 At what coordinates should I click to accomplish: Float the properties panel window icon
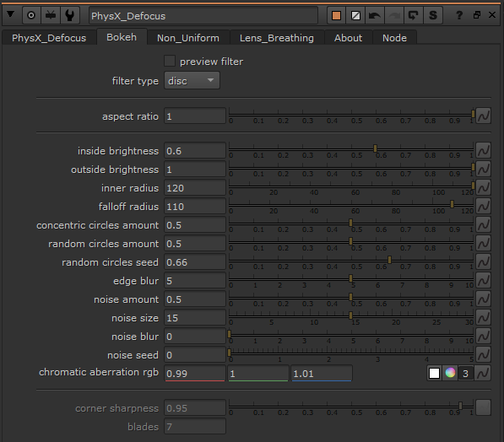point(477,15)
